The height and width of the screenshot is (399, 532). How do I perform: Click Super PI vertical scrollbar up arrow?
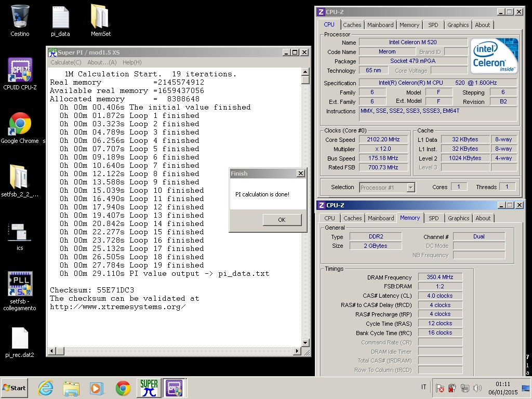(x=305, y=72)
